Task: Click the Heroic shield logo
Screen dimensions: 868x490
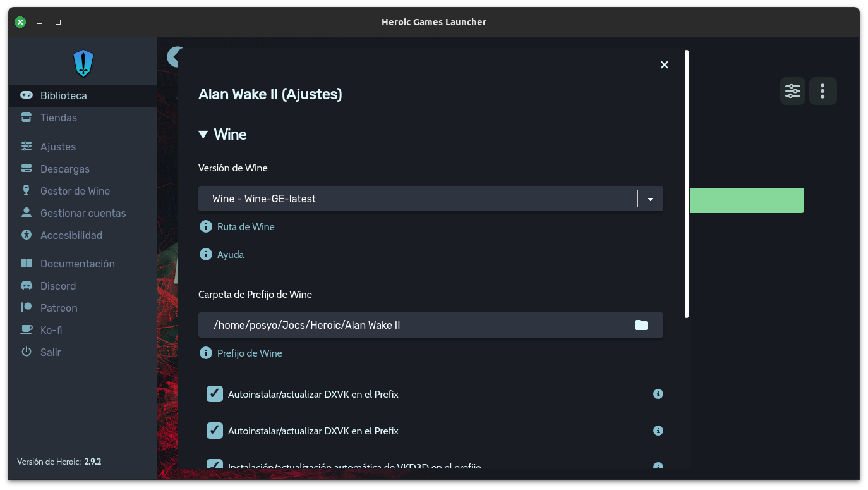Action: pos(83,63)
